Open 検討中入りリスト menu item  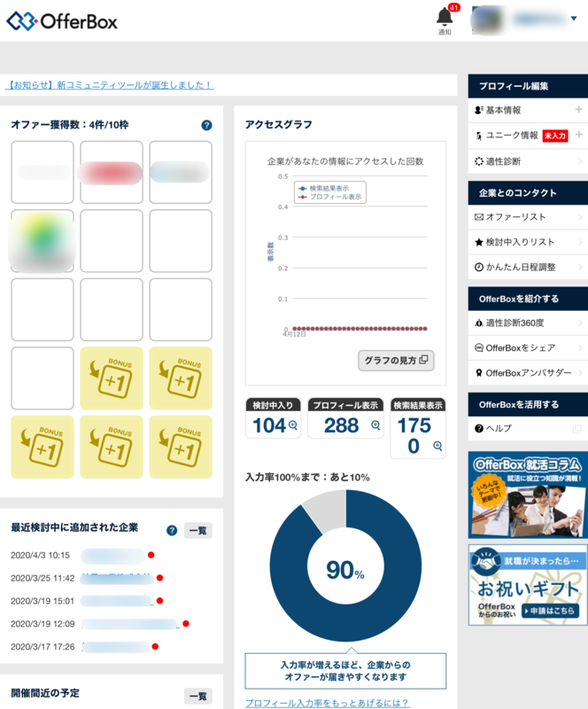click(x=528, y=242)
